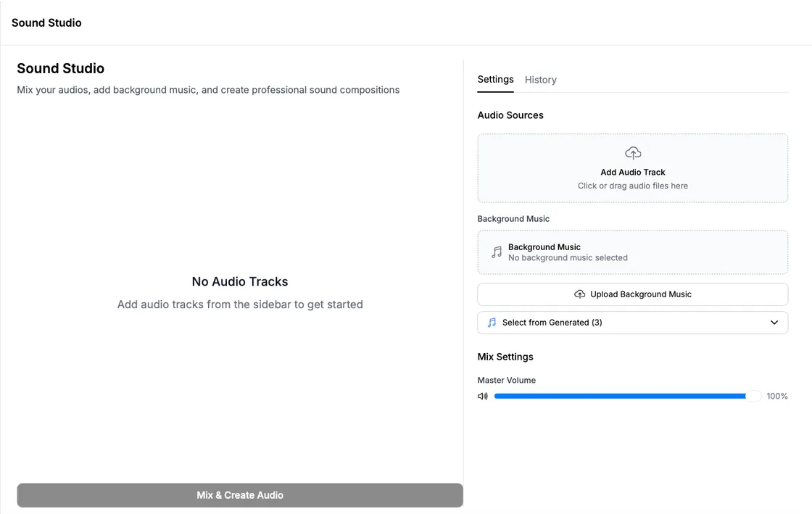Click the Upload Background Music button label
Image resolution: width=812 pixels, height=514 pixels.
point(640,294)
